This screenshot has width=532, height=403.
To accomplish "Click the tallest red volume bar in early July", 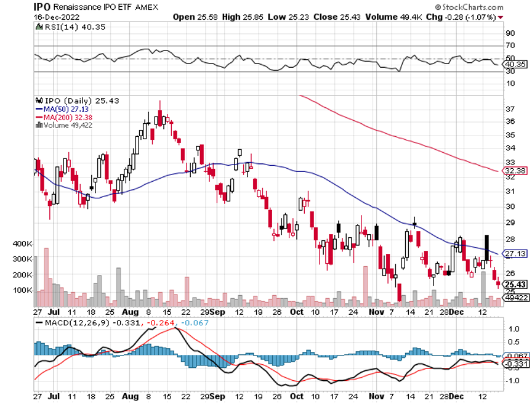I will [46, 277].
